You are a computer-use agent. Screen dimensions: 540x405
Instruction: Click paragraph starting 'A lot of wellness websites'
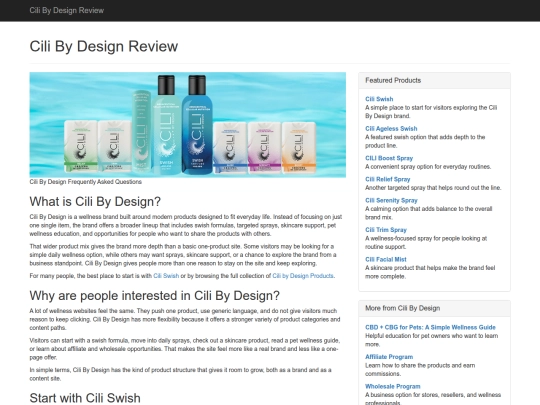[185, 319]
